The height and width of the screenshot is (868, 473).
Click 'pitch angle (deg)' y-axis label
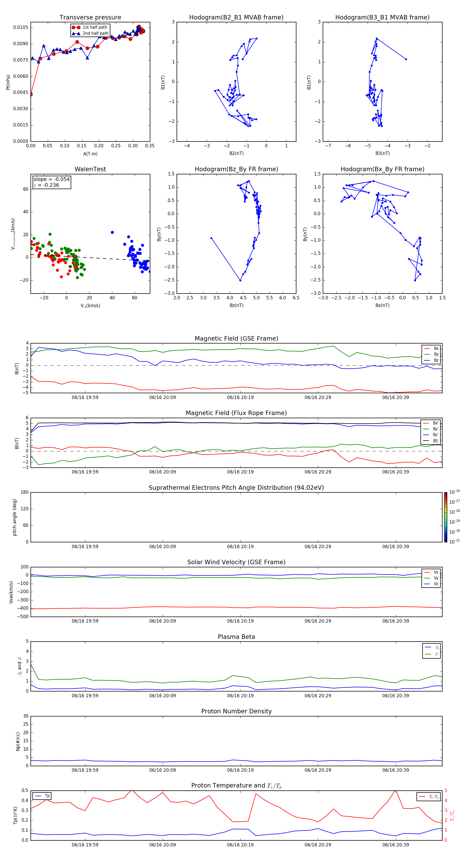(14, 517)
